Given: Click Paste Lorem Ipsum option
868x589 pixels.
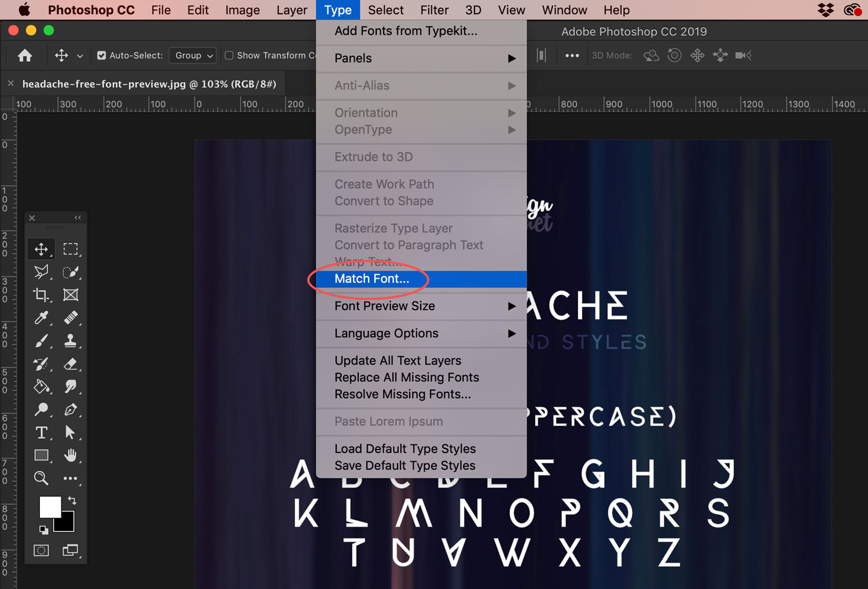Looking at the screenshot, I should pyautogui.click(x=388, y=421).
